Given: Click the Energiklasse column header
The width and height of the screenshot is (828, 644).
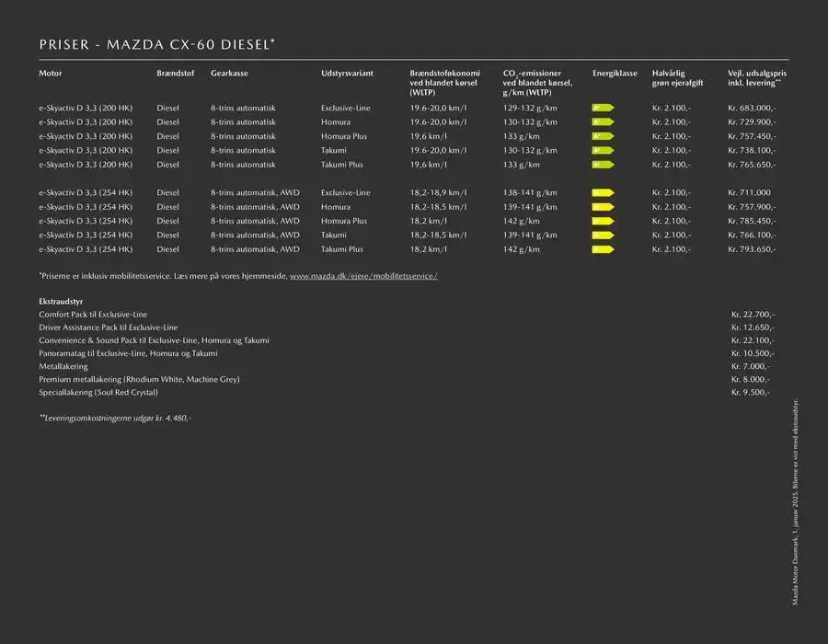Looking at the screenshot, I should click(x=615, y=73).
